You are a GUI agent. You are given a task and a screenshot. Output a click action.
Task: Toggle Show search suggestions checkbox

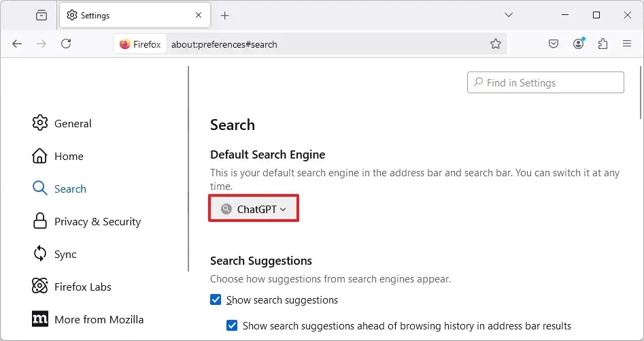pyautogui.click(x=216, y=299)
